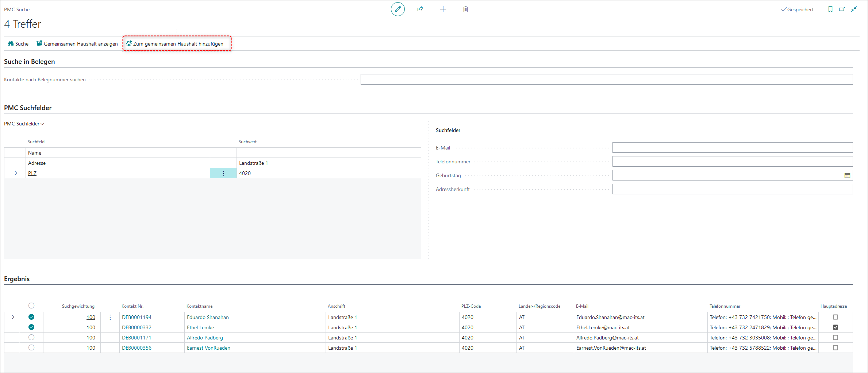Click the Gespeichert saved status
Image resolution: width=868 pixels, height=373 pixels.
pos(797,9)
